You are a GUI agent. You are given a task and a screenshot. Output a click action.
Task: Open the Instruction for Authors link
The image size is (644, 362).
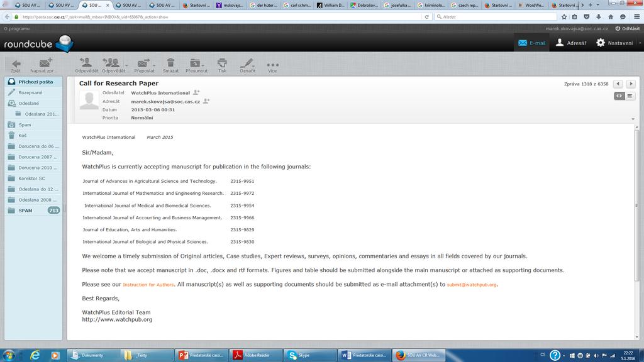tap(148, 285)
